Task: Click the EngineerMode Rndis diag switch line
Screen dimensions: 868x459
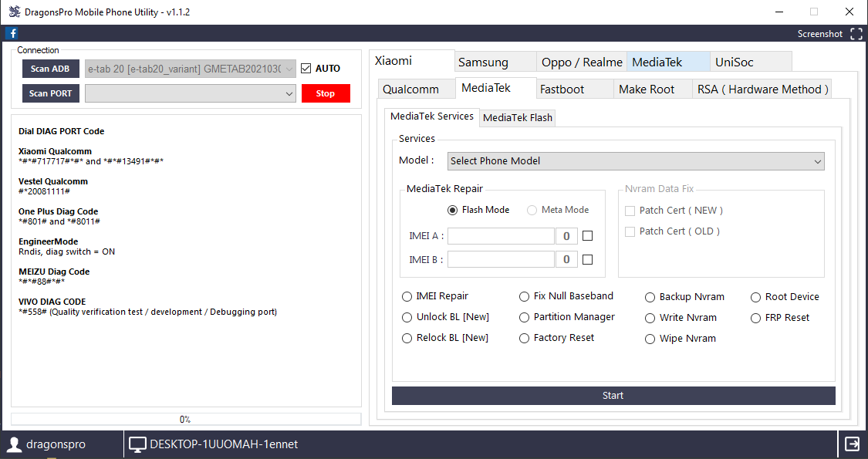Action: point(66,252)
